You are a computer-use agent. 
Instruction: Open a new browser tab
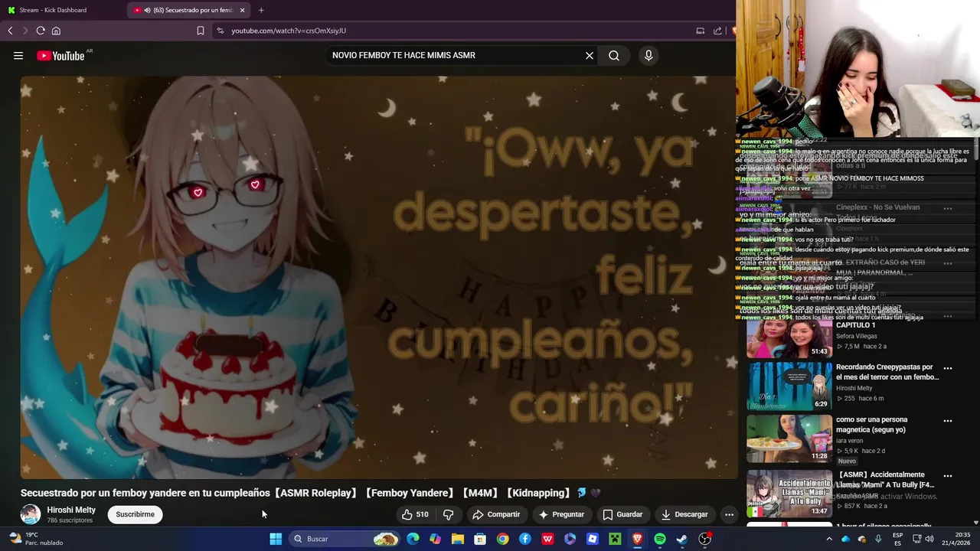[x=261, y=10]
